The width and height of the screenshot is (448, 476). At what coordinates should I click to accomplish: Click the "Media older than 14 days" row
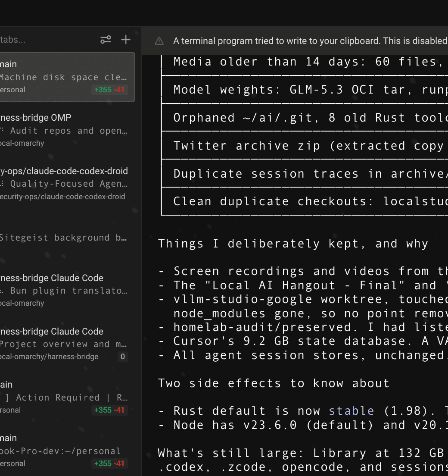tap(305, 62)
